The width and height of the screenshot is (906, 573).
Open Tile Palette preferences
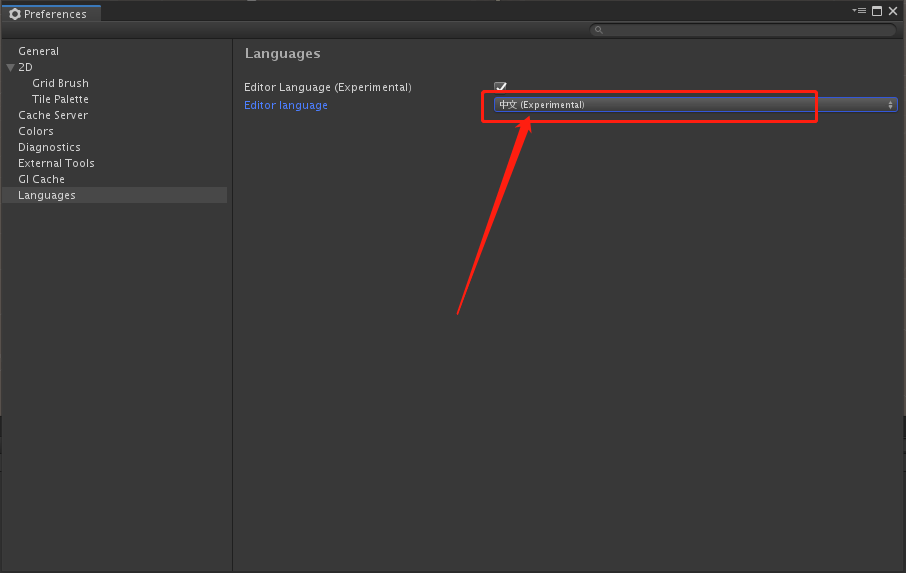click(x=60, y=99)
